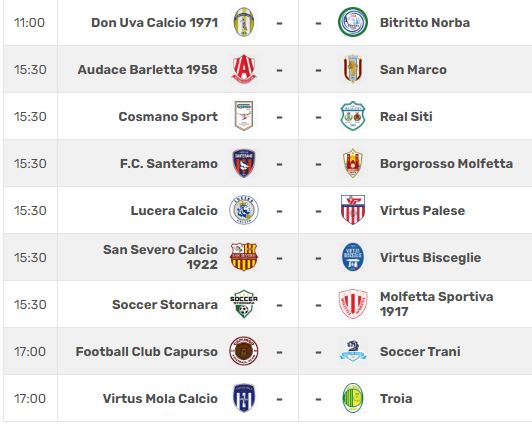Open the Audace Barletta 1958 red crest
Image resolution: width=532 pixels, height=426 pixels.
pyautogui.click(x=244, y=69)
